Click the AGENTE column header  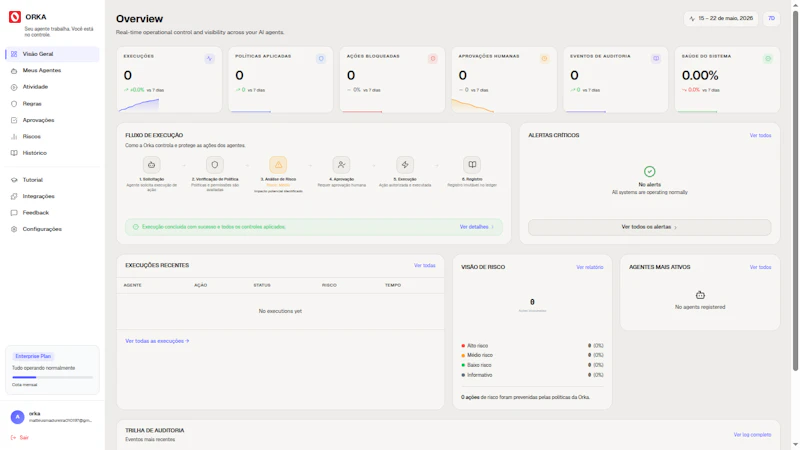(133, 285)
